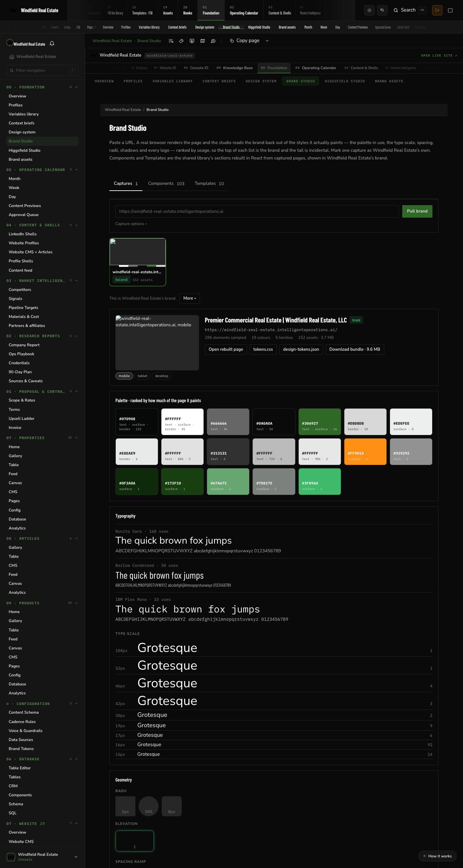Image resolution: width=463 pixels, height=868 pixels.
Task: Click the Windfield Console avatar at sidebar bottom
Action: click(x=11, y=856)
